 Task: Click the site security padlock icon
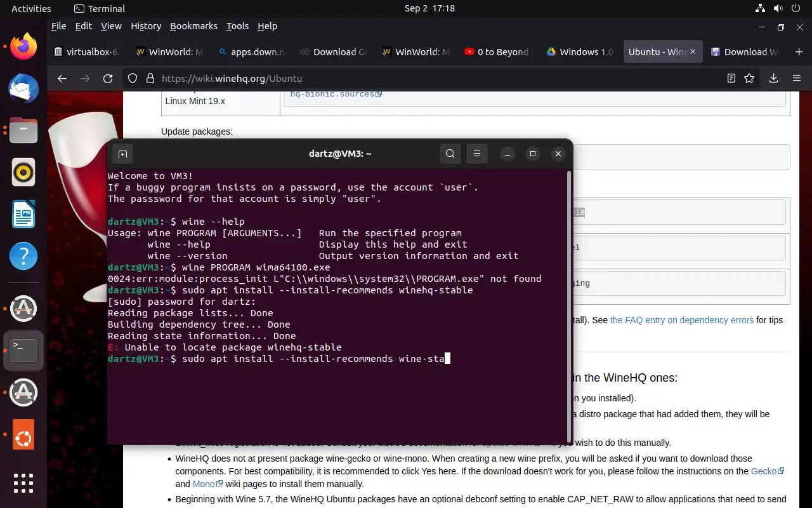click(x=150, y=78)
